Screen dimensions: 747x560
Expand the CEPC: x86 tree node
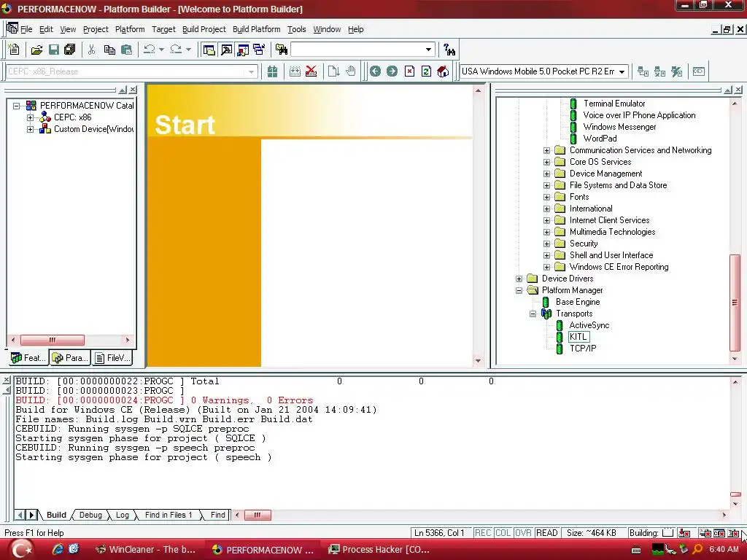coord(30,117)
